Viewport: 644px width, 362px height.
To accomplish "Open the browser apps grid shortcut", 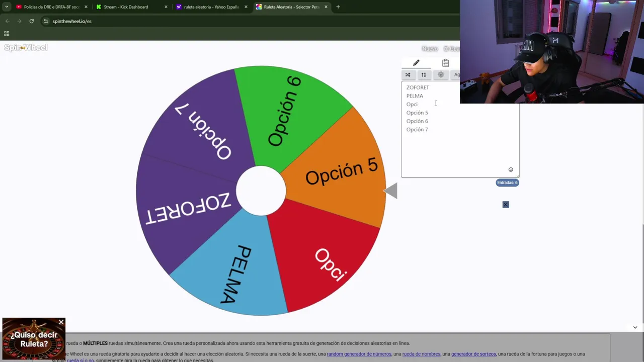I will (7, 34).
